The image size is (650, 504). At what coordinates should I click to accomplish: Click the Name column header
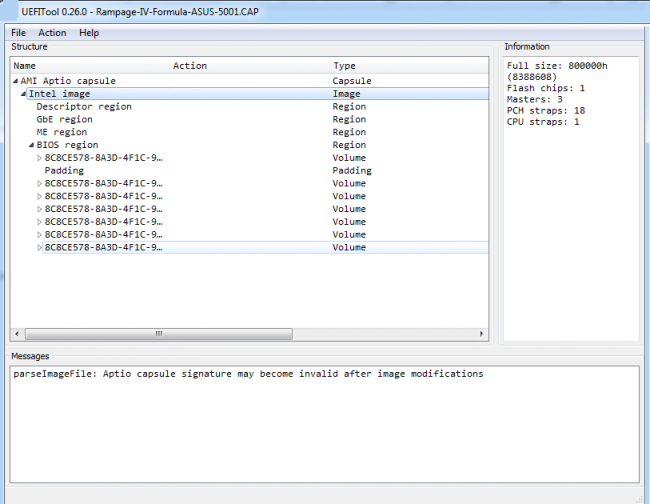click(90, 65)
